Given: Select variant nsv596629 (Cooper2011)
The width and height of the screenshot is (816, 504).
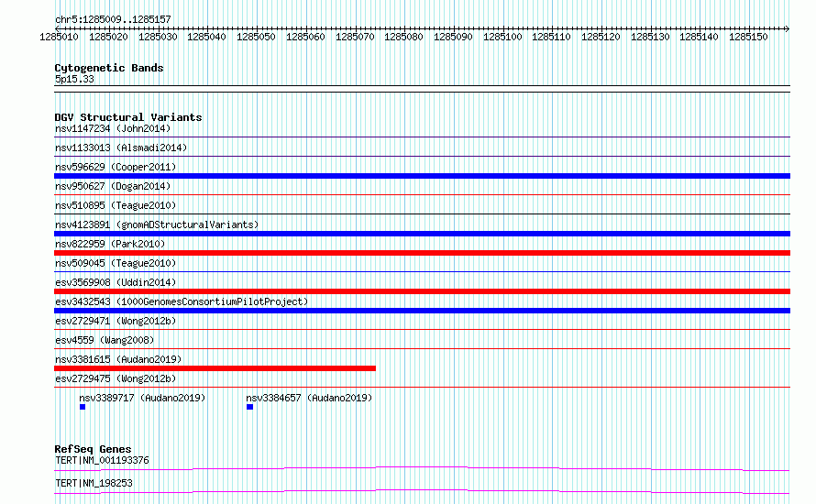Looking at the screenshot, I should pos(116,167).
